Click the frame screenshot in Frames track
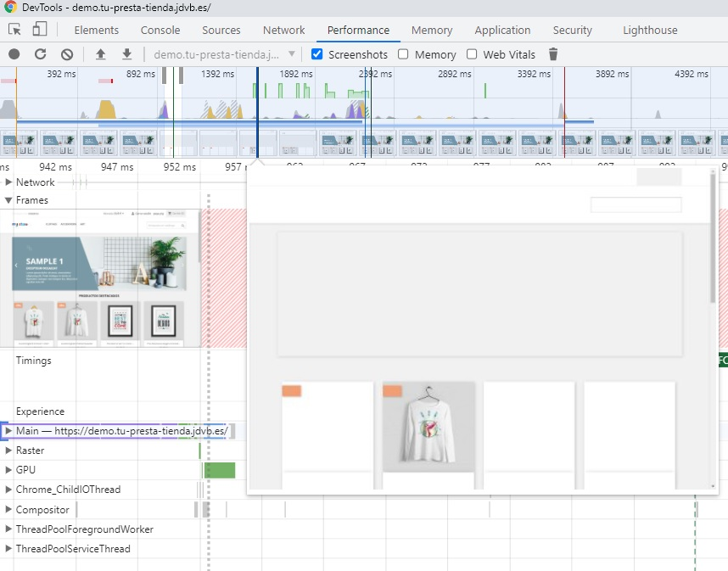The image size is (728, 571). pos(100,277)
